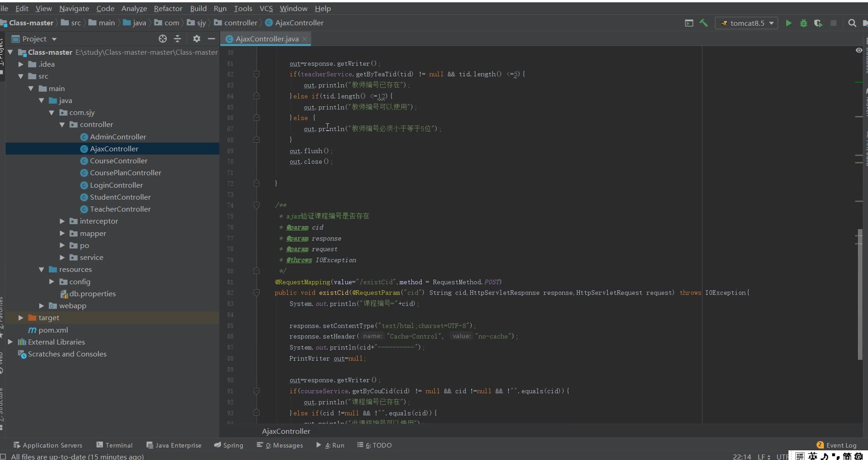Image resolution: width=868 pixels, height=460 pixels.
Task: Open tomcat8.5 run configuration dropdown
Action: [771, 23]
